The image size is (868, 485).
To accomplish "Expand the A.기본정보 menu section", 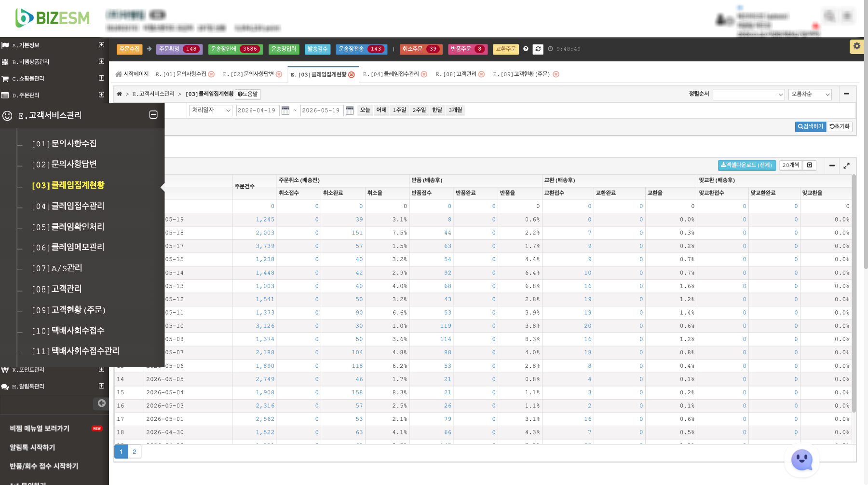I will pos(101,45).
